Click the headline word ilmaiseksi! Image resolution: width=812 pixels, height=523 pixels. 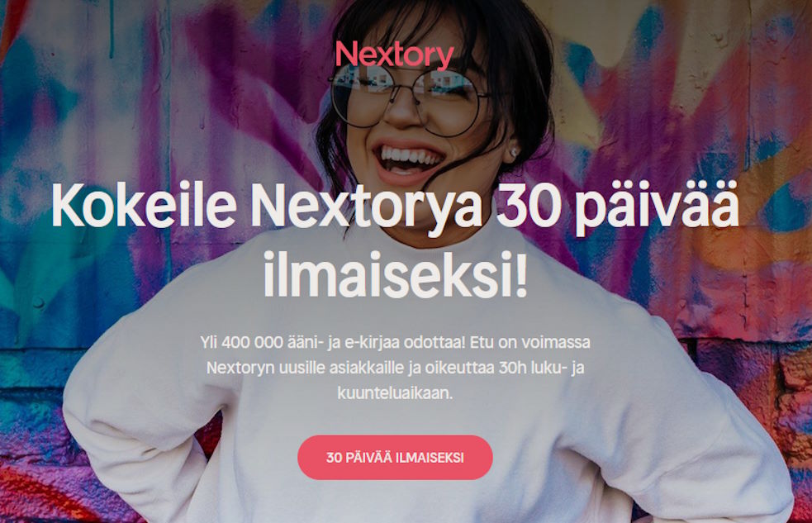tap(395, 273)
